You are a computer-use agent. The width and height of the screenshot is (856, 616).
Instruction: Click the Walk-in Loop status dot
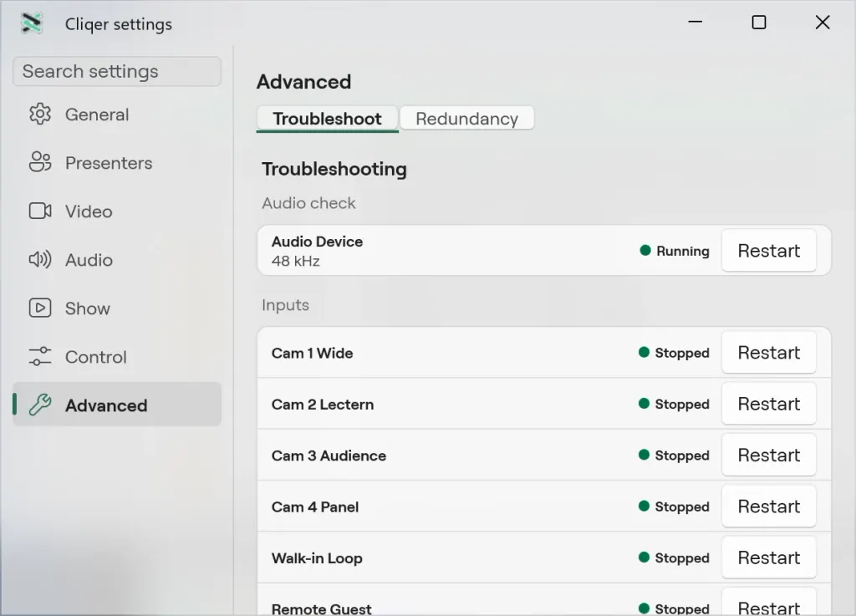(645, 557)
